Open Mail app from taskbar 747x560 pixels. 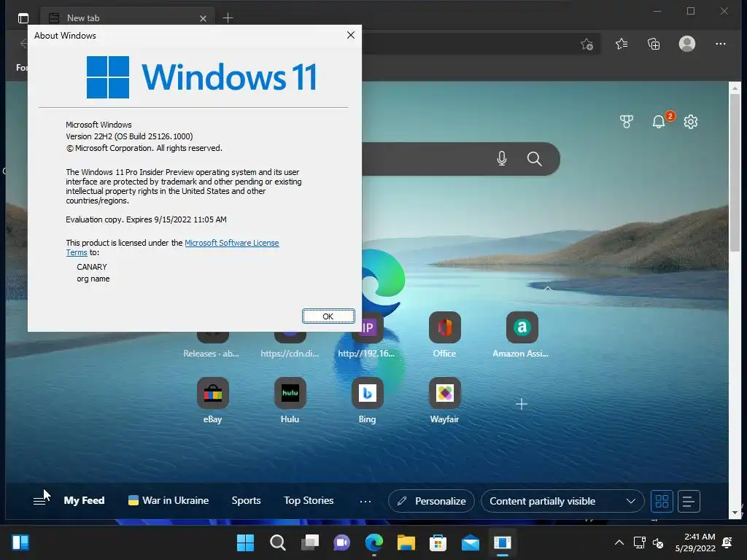tap(471, 542)
